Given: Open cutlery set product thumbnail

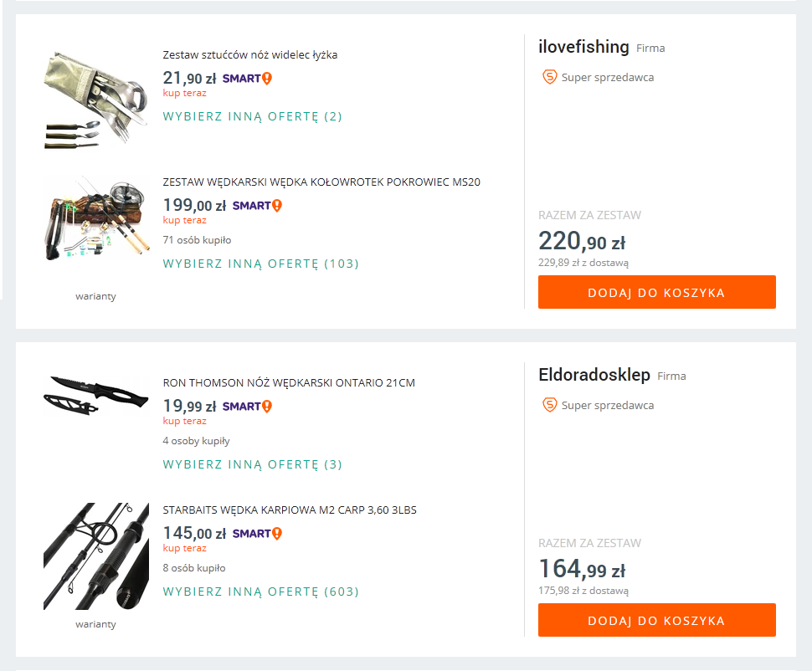Looking at the screenshot, I should pyautogui.click(x=84, y=98).
